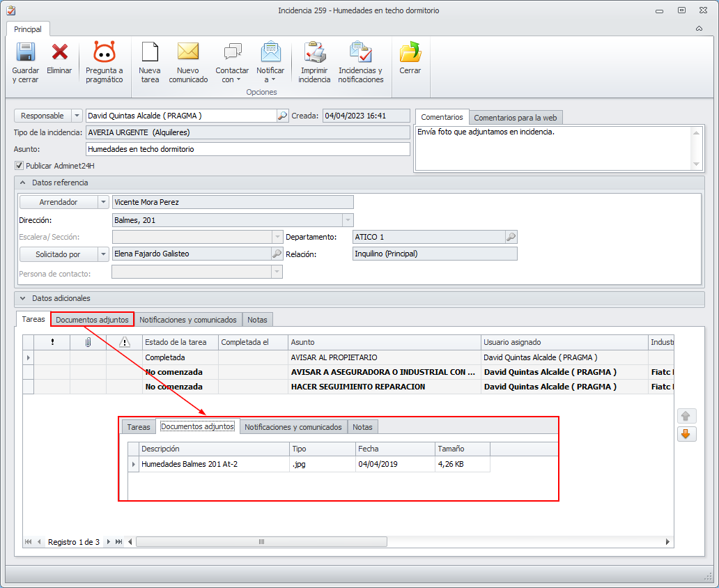Screen dimensions: 719x588
Task: Create a Nueva tarea
Action: [150, 53]
